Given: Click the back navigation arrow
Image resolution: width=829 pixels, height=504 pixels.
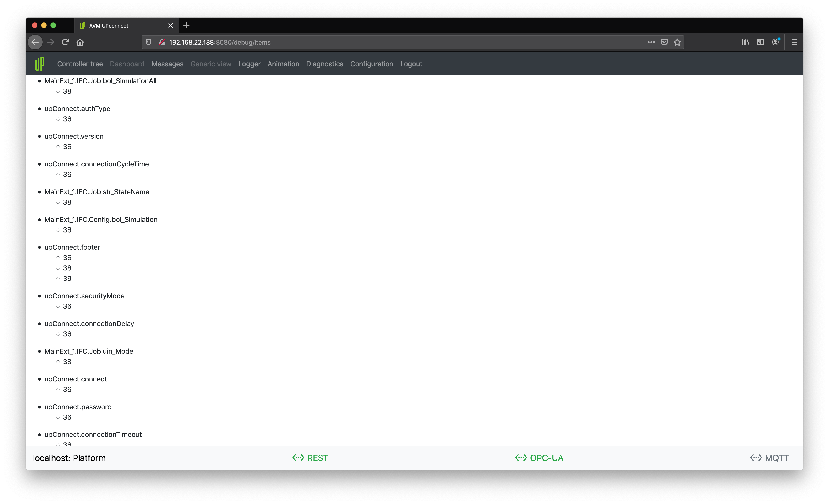Looking at the screenshot, I should pos(35,42).
